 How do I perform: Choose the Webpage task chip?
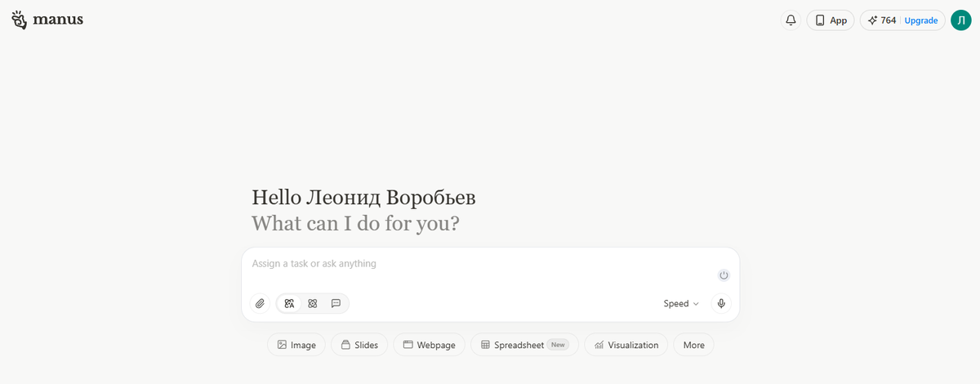[429, 345]
